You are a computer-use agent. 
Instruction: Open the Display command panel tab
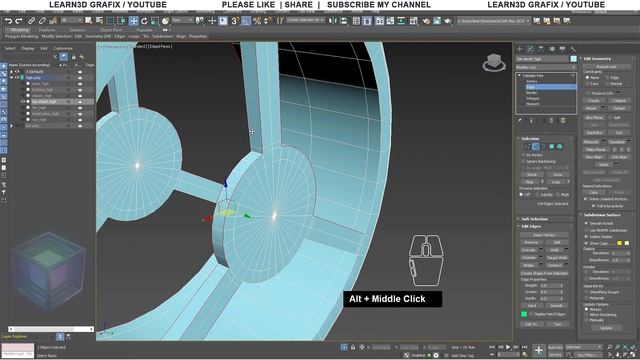click(x=562, y=49)
